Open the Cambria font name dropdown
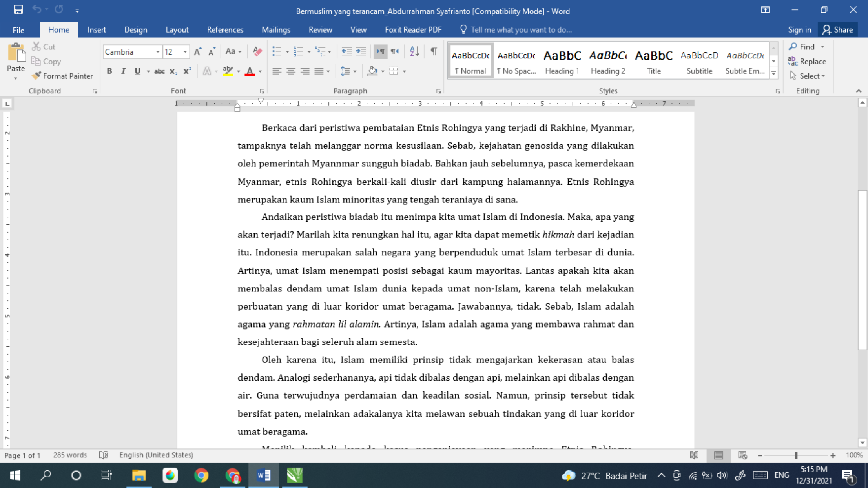868x488 pixels. click(x=158, y=52)
